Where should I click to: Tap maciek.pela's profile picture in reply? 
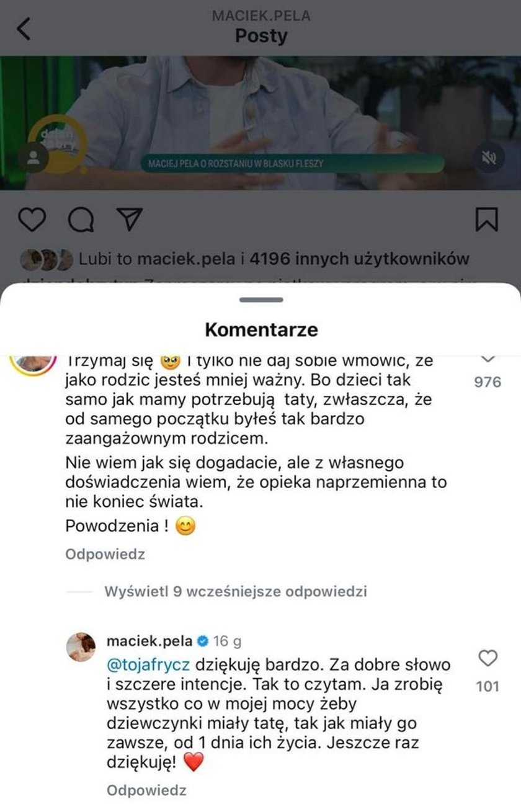[x=81, y=647]
